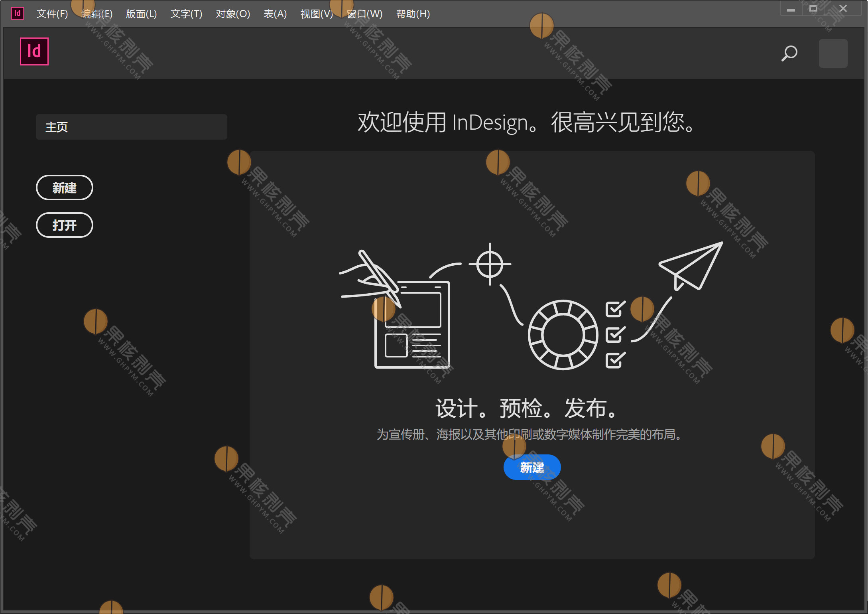Click the welcome text 欢迎使用 InDesign
The height and width of the screenshot is (614, 868).
[x=526, y=122]
